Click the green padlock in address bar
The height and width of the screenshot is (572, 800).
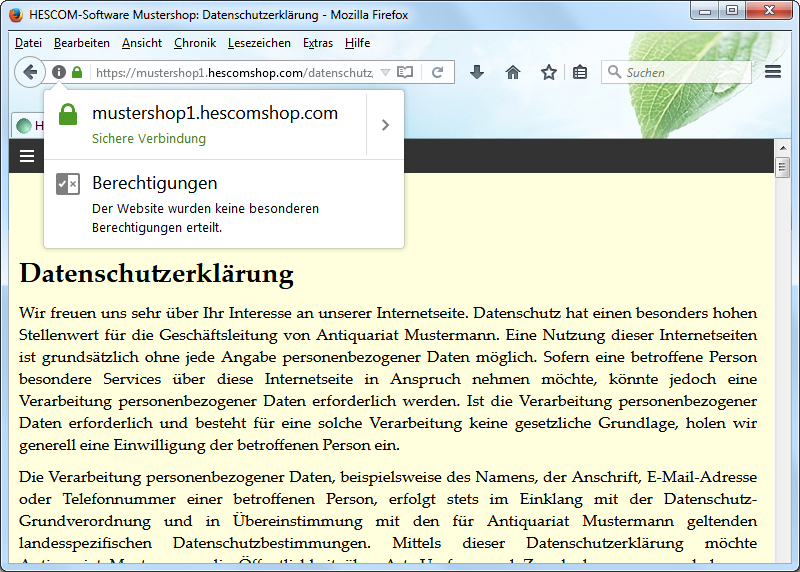pos(77,72)
